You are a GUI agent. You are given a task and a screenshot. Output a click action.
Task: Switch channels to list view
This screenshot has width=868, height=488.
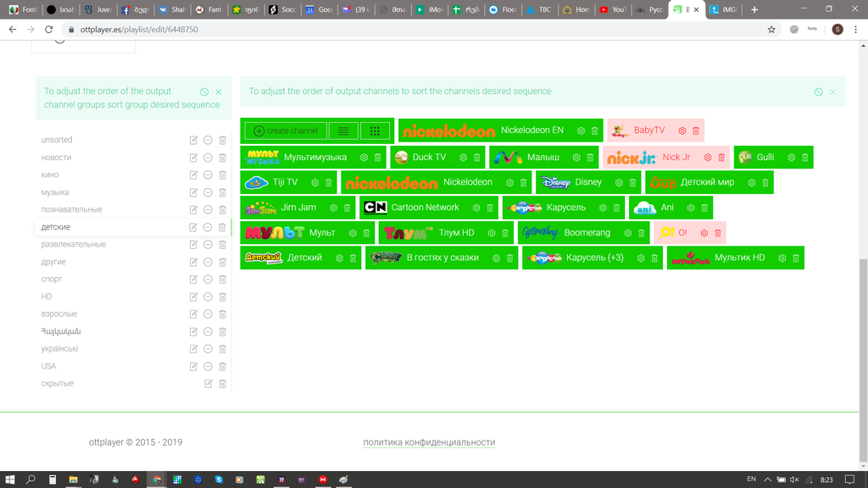point(343,131)
